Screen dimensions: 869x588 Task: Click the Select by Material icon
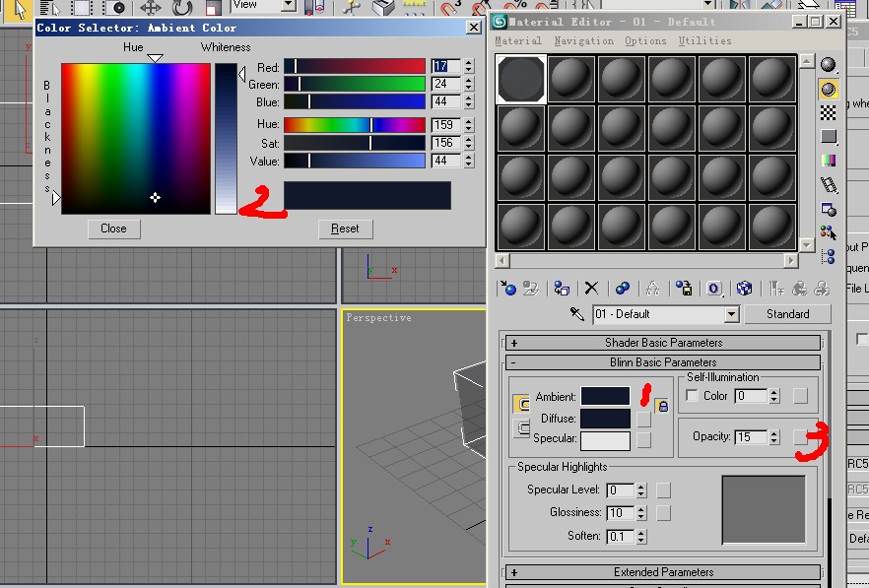click(x=828, y=232)
